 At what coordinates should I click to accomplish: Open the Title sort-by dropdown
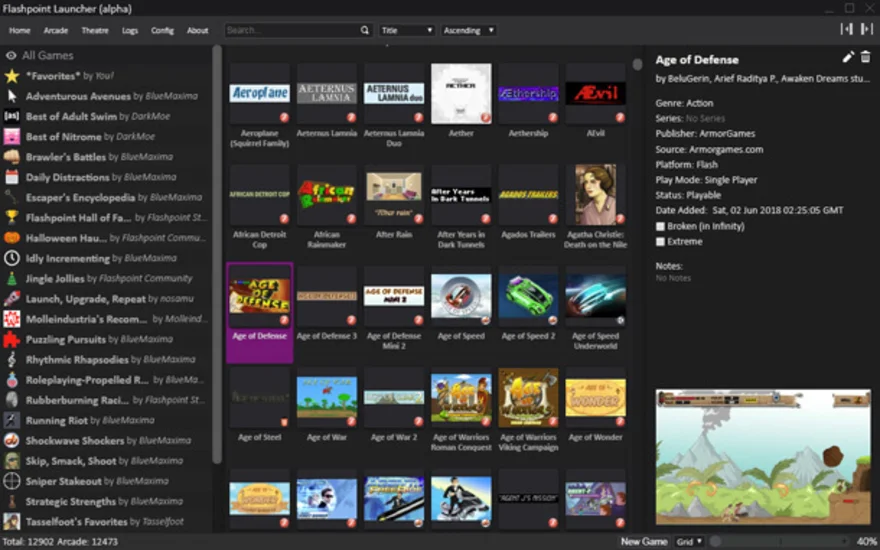407,30
